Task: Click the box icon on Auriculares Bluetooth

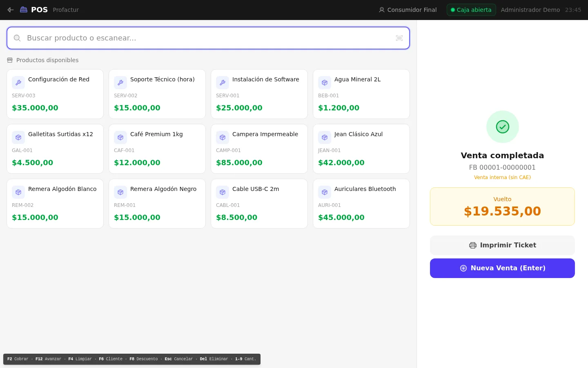Action: (x=325, y=192)
